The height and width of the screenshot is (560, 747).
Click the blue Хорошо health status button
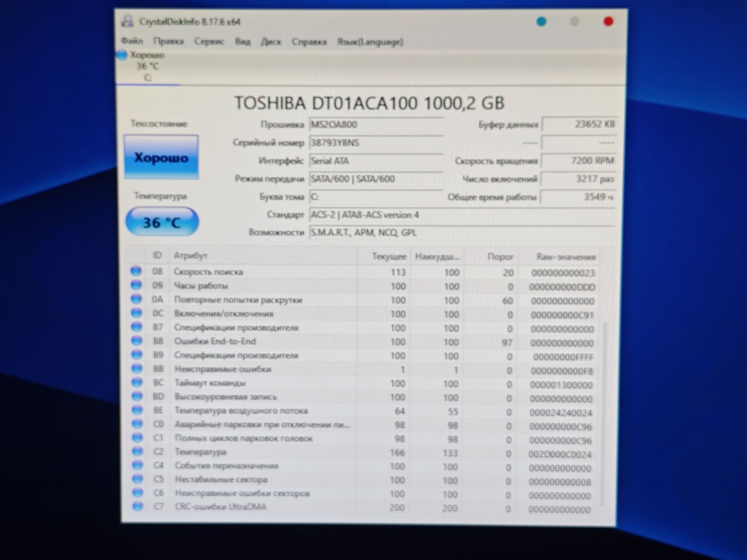pos(161,157)
